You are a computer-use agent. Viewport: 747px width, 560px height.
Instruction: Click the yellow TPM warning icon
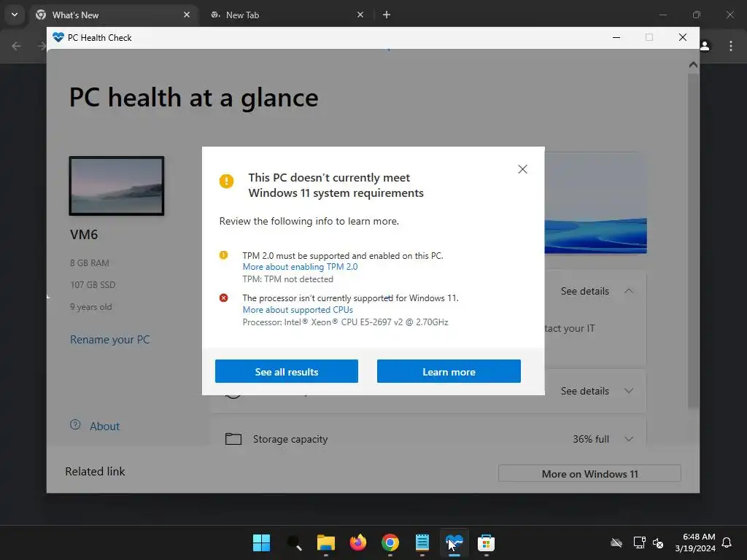click(x=223, y=255)
